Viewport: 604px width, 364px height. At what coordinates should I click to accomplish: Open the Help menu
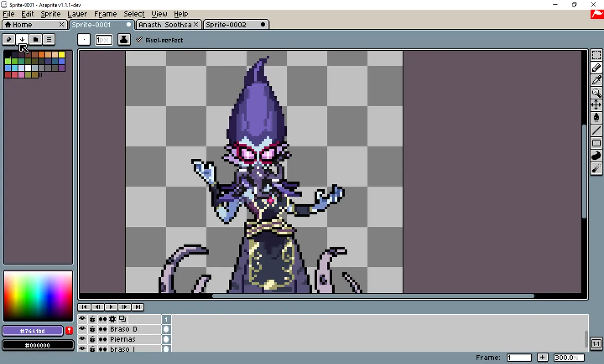click(x=181, y=14)
